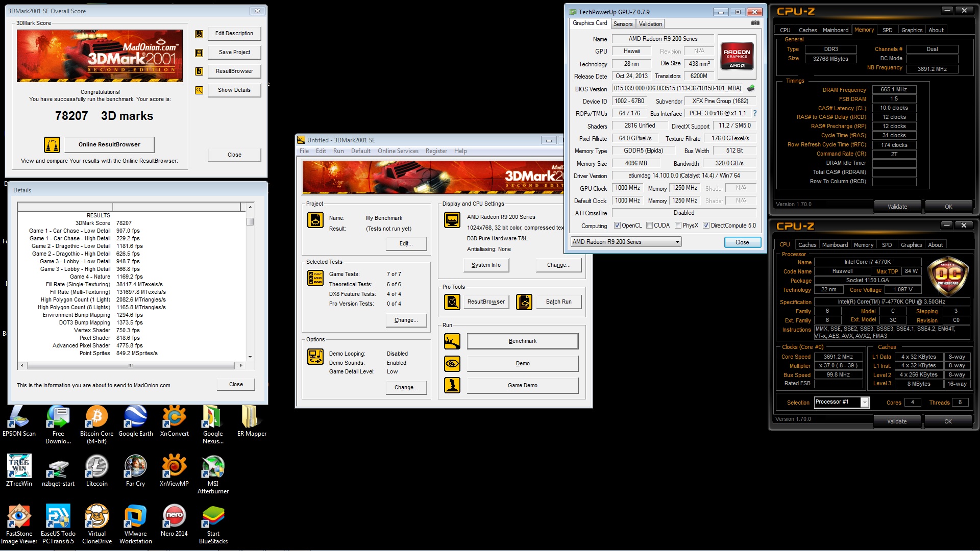Screen dimensions: 980x551
Task: Click the GPU-Z Name field value
Action: 663,39
